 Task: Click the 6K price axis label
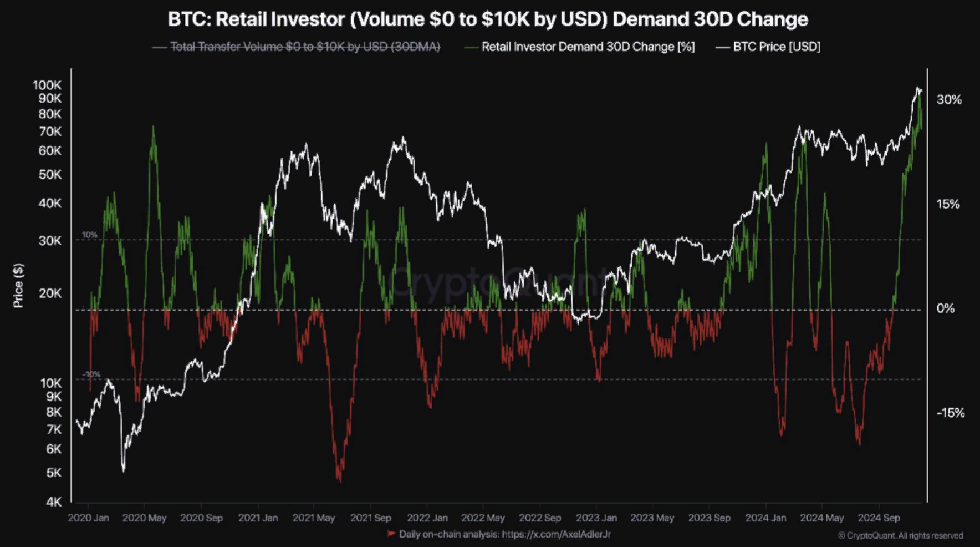[54, 449]
